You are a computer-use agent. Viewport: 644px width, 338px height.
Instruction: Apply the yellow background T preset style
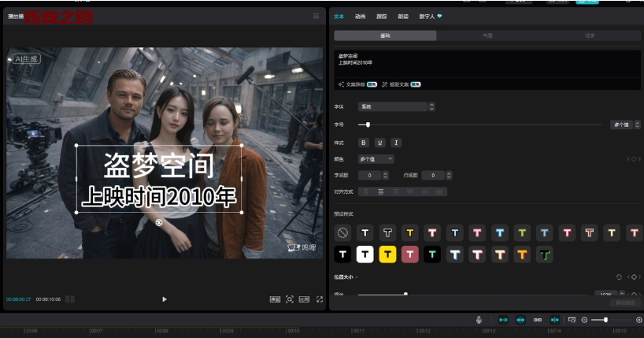387,254
